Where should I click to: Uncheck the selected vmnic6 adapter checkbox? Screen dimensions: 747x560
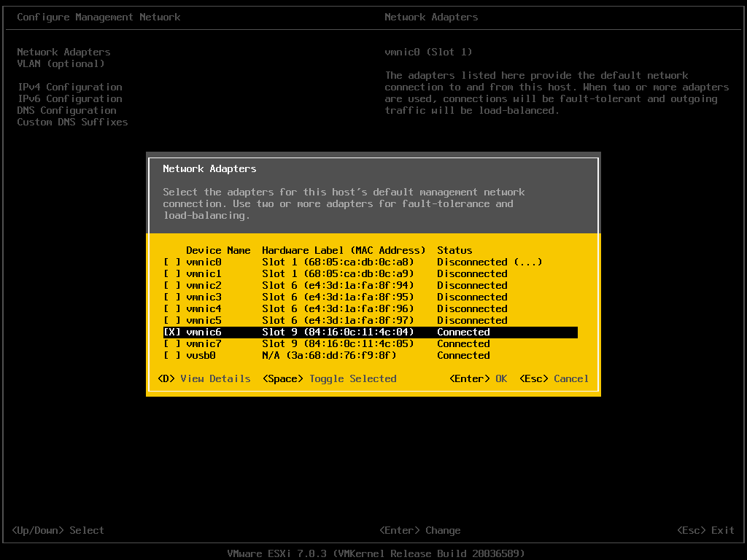coord(172,332)
